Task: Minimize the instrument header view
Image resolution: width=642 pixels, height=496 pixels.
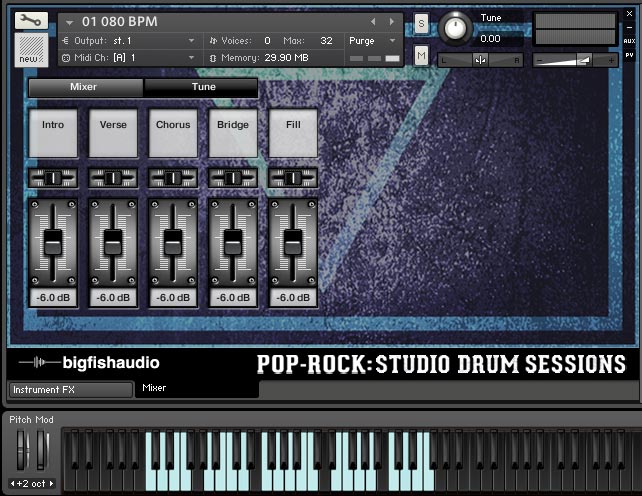Action: point(629,27)
